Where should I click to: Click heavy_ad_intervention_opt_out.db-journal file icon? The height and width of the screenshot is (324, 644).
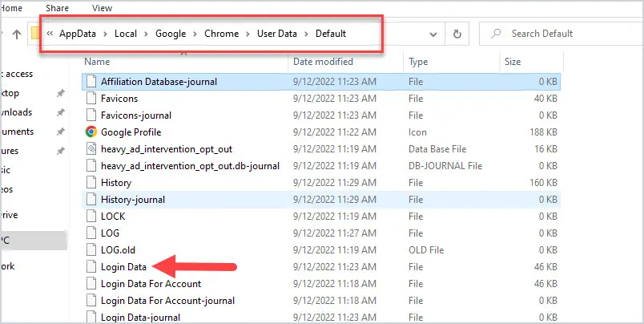(x=91, y=166)
